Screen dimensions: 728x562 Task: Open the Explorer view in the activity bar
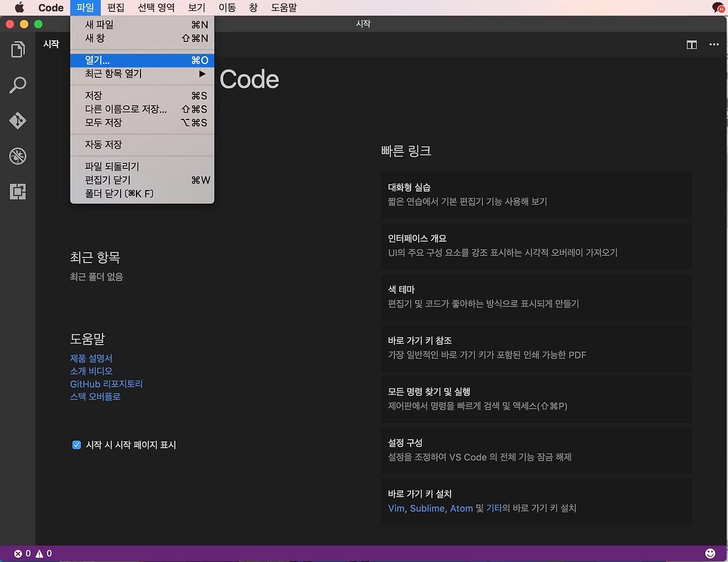18,49
